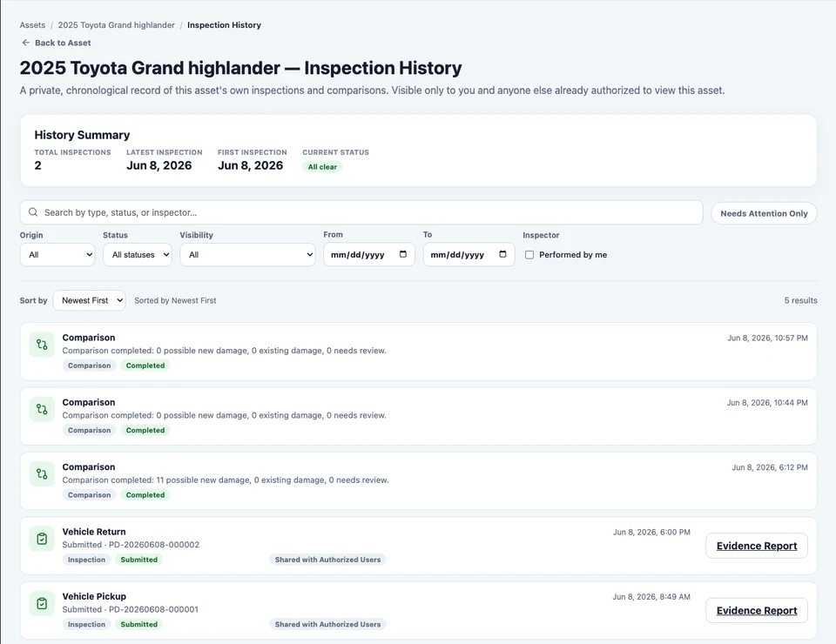Open the Sort by Newest First dropdown
Screen dimensions: 836x644
tap(90, 300)
